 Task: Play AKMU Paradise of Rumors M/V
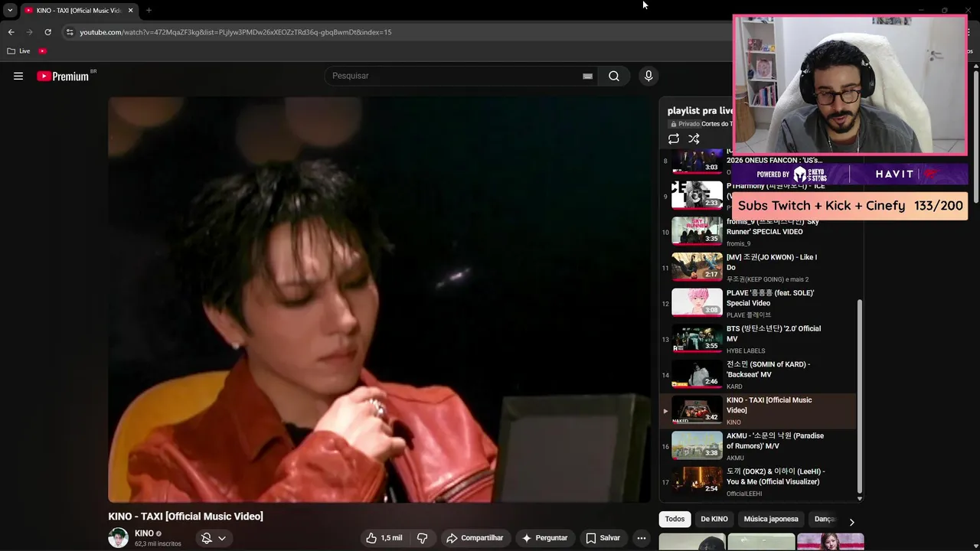pyautogui.click(x=758, y=445)
